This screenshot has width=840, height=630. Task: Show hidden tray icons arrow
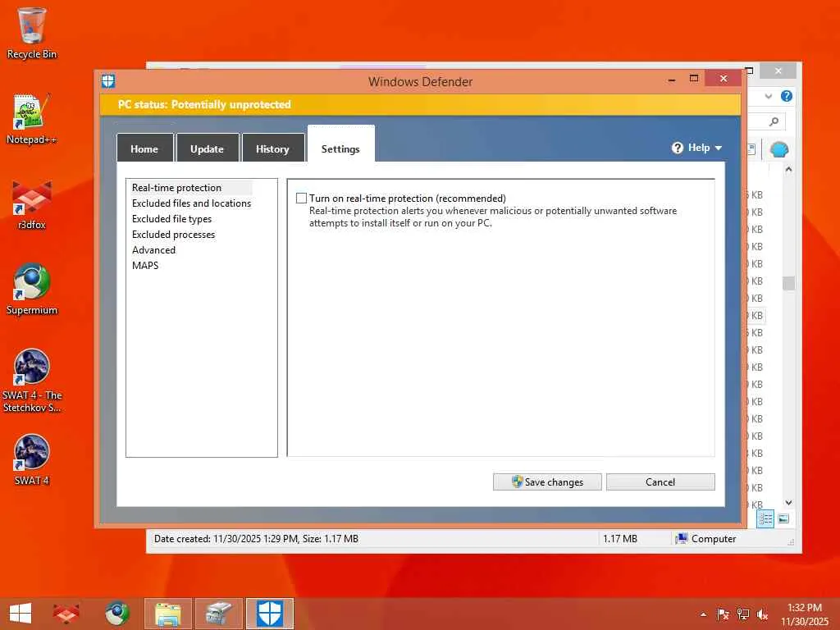(703, 614)
